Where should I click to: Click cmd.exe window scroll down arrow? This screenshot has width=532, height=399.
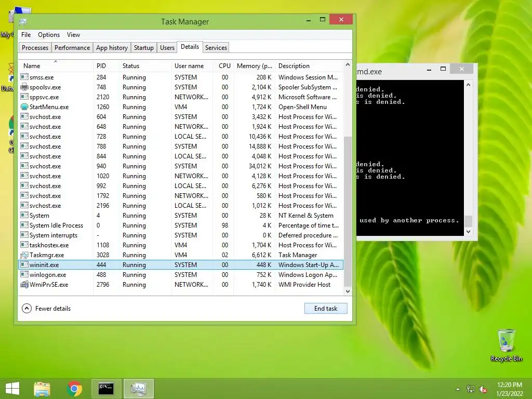tap(468, 232)
